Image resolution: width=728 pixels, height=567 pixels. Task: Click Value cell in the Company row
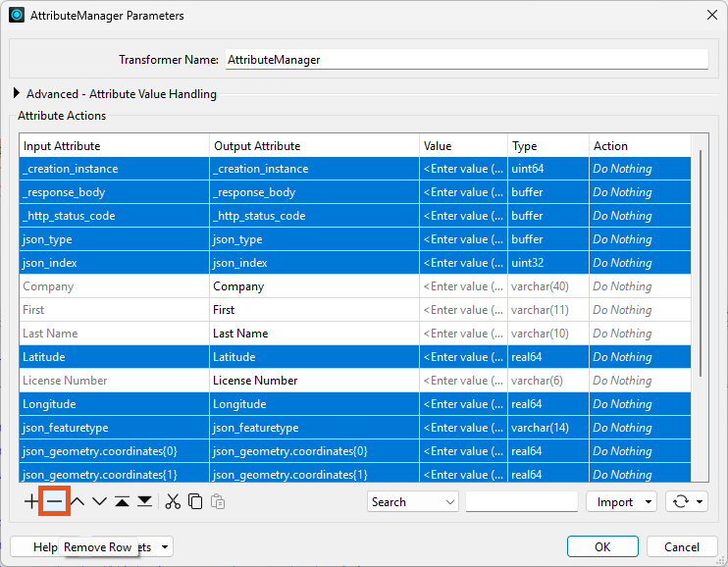click(x=463, y=286)
